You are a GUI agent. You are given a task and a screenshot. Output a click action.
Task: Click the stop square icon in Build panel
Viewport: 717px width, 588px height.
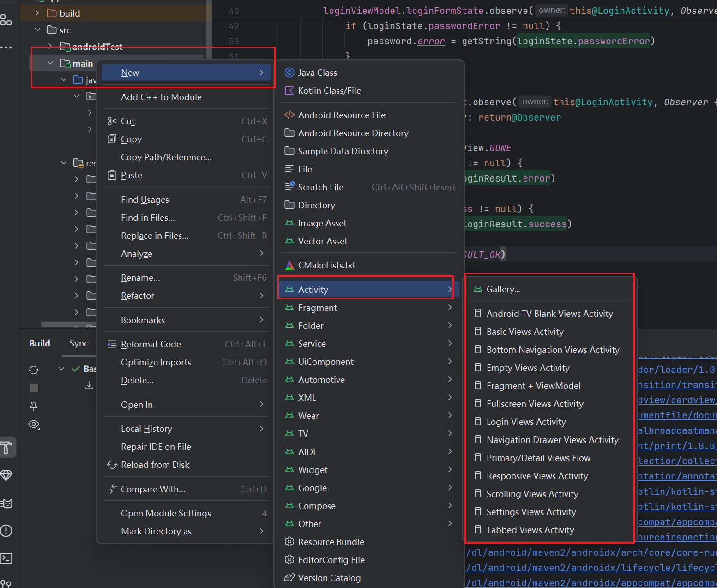[x=34, y=388]
